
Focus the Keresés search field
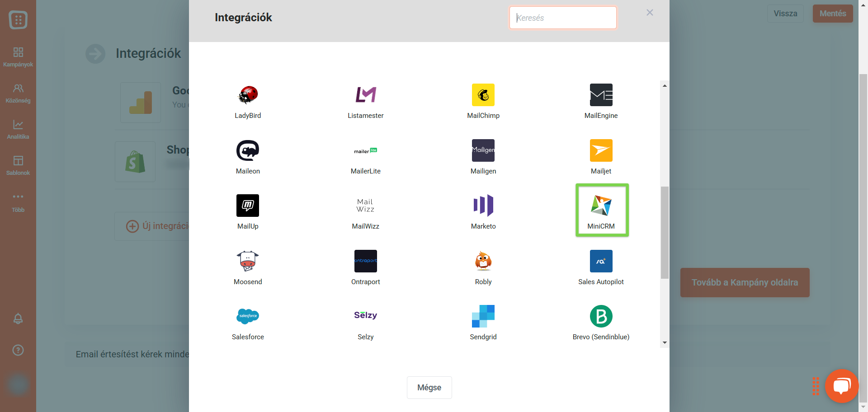tap(563, 18)
